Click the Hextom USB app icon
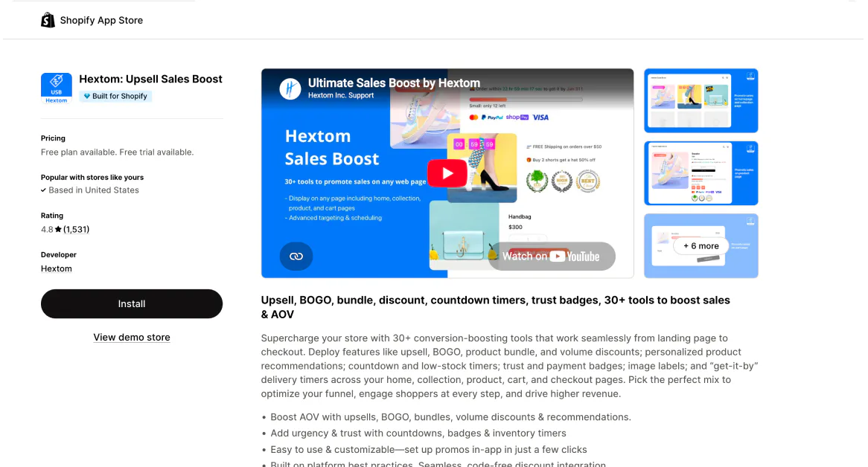Image resolution: width=868 pixels, height=467 pixels. tap(57, 88)
